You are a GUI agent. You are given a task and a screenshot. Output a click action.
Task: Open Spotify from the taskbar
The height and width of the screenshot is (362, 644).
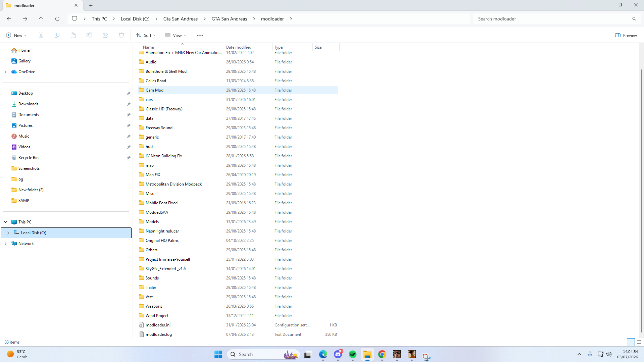tap(353, 354)
